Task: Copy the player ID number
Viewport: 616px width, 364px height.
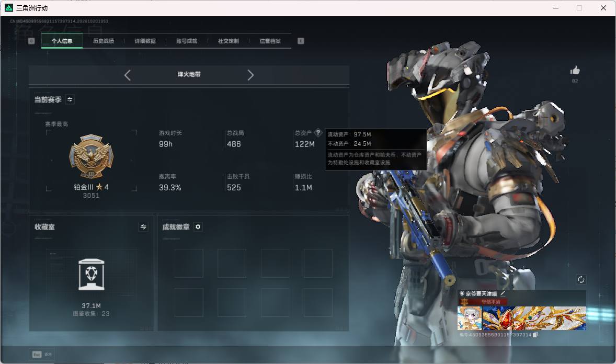Action: (x=535, y=335)
